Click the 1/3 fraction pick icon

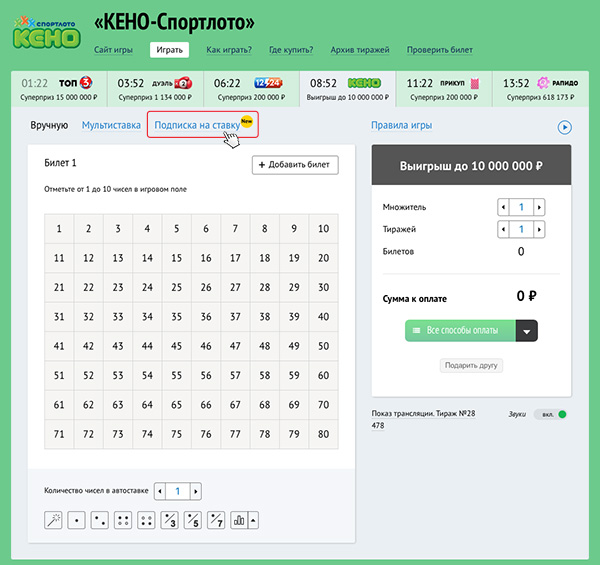pyautogui.click(x=169, y=520)
